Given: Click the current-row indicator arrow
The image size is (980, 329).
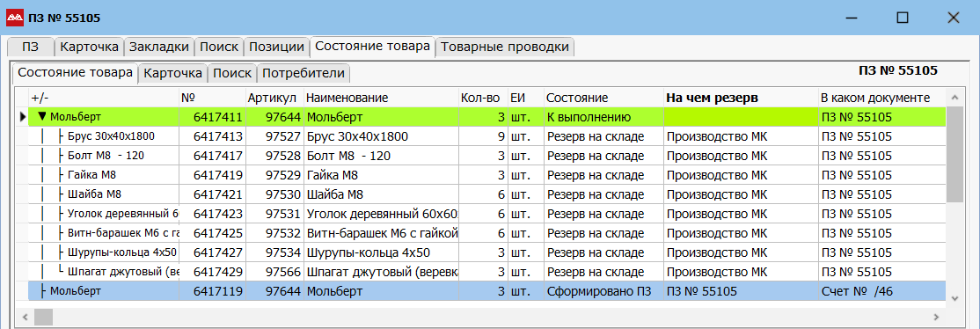Looking at the screenshot, I should click(x=23, y=117).
